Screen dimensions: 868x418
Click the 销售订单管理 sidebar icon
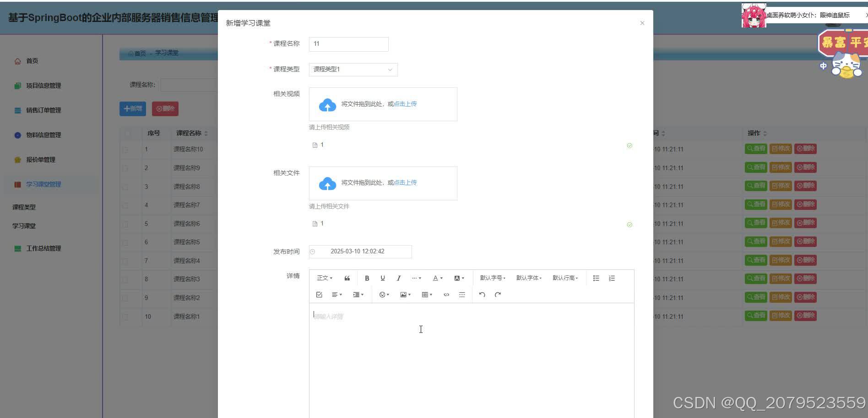point(17,110)
